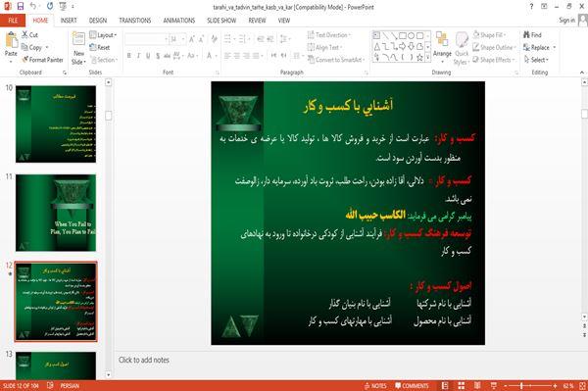Click the Reset slide button

(100, 47)
